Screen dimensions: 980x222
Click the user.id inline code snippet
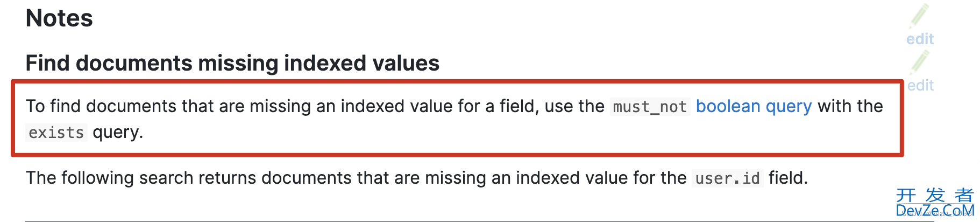pyautogui.click(x=728, y=178)
